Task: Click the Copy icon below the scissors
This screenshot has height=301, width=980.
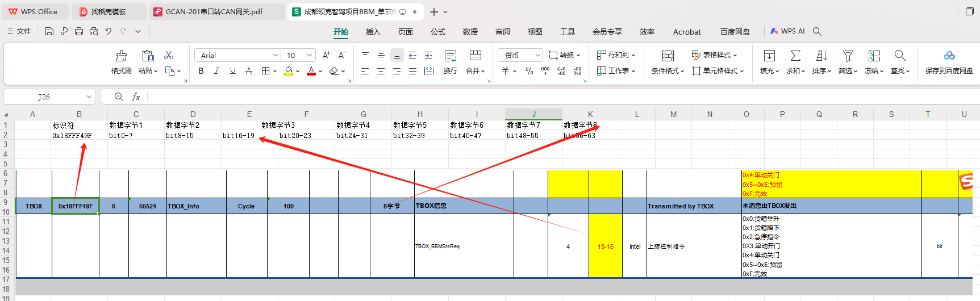Action: 170,71
